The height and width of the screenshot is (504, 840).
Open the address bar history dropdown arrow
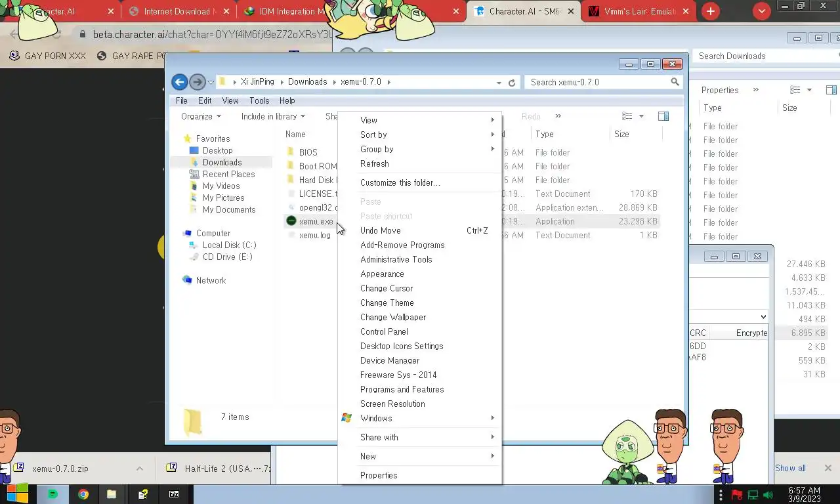(499, 83)
